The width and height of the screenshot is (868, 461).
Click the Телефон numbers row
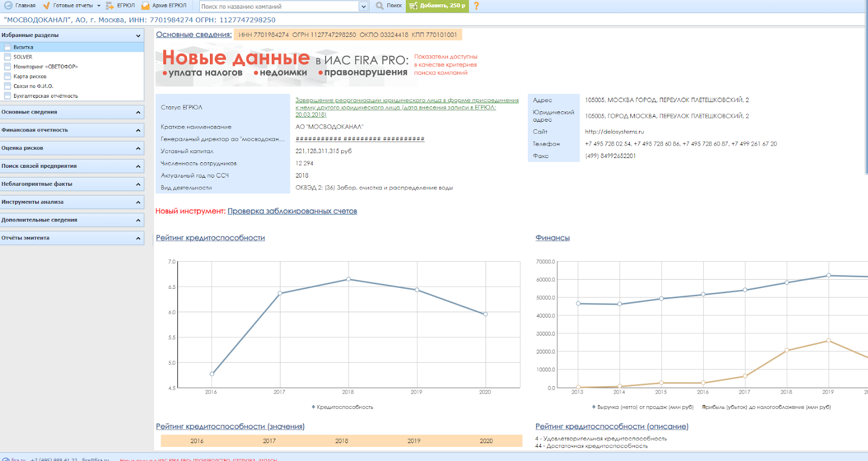pyautogui.click(x=681, y=144)
